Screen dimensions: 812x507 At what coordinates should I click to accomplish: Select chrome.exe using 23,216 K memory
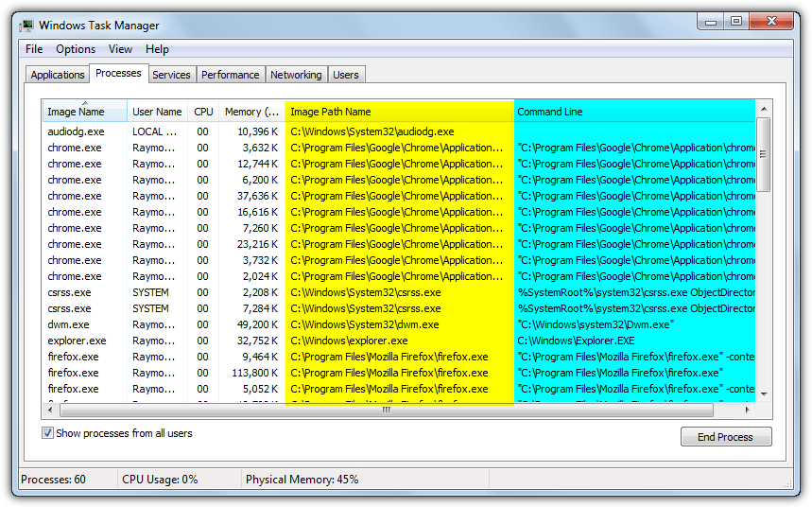[399, 244]
